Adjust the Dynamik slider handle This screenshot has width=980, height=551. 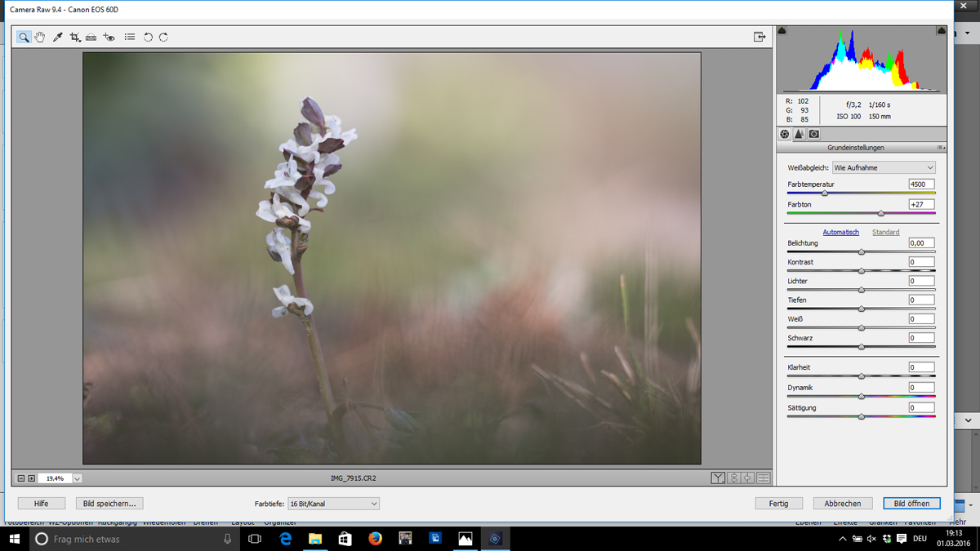861,397
